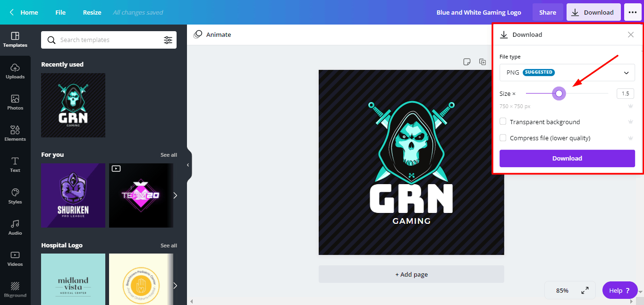Open the Uploads sidebar panel
This screenshot has height=305, width=644.
point(15,71)
